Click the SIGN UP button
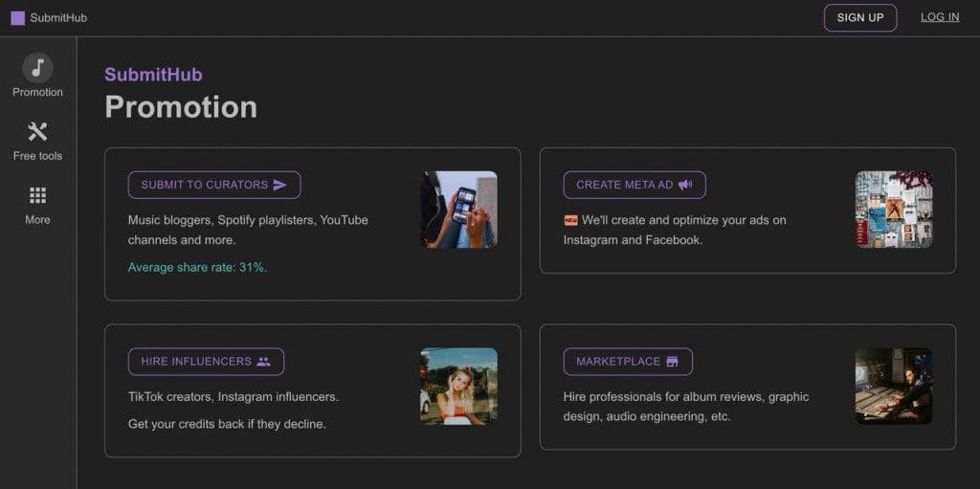Viewport: 980px width, 489px height. pyautogui.click(x=860, y=17)
